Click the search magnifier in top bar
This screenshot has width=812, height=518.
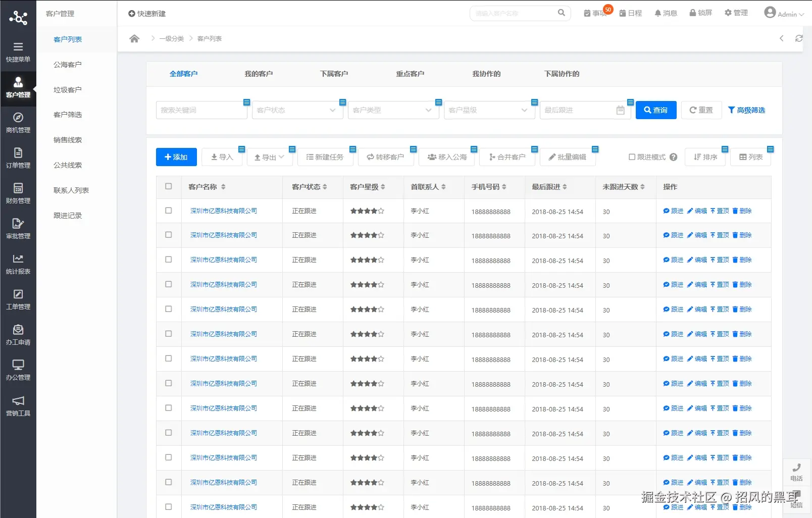[x=562, y=13]
